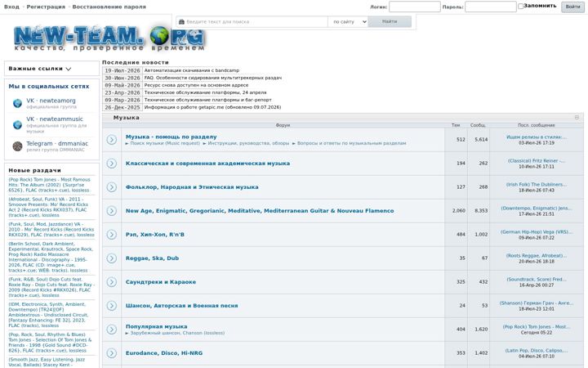Open subforum Вопросы и ответы по музыкальным разделам

[x=351, y=143]
